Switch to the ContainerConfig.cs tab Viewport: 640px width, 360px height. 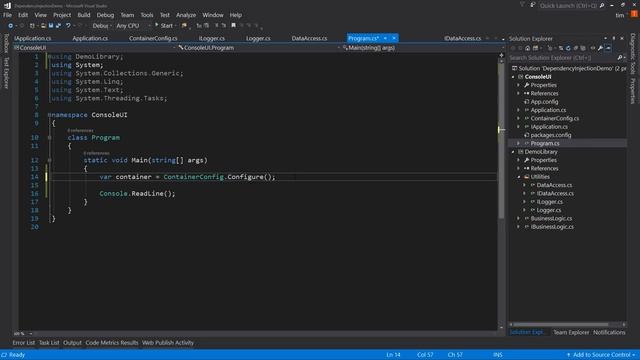click(x=153, y=38)
